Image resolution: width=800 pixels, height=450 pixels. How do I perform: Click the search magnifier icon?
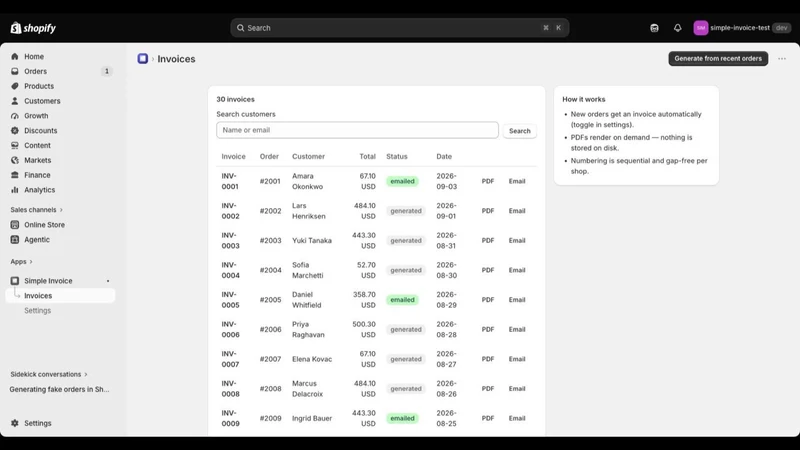pyautogui.click(x=240, y=28)
